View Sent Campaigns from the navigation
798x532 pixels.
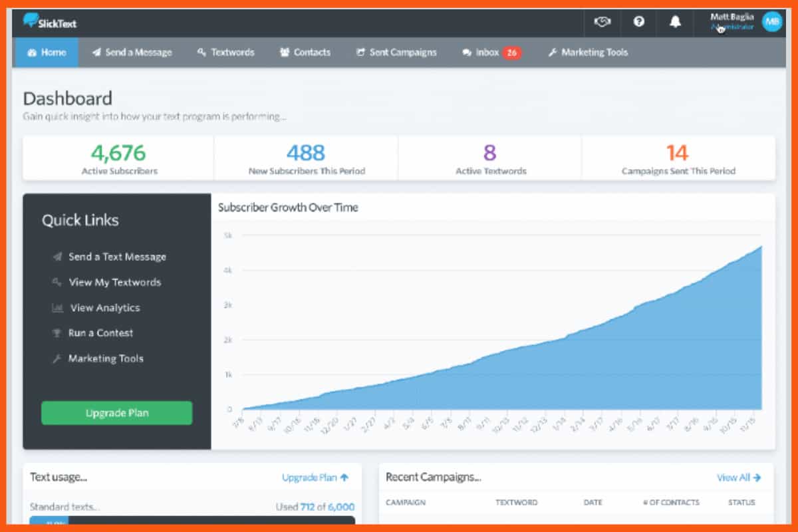point(396,52)
